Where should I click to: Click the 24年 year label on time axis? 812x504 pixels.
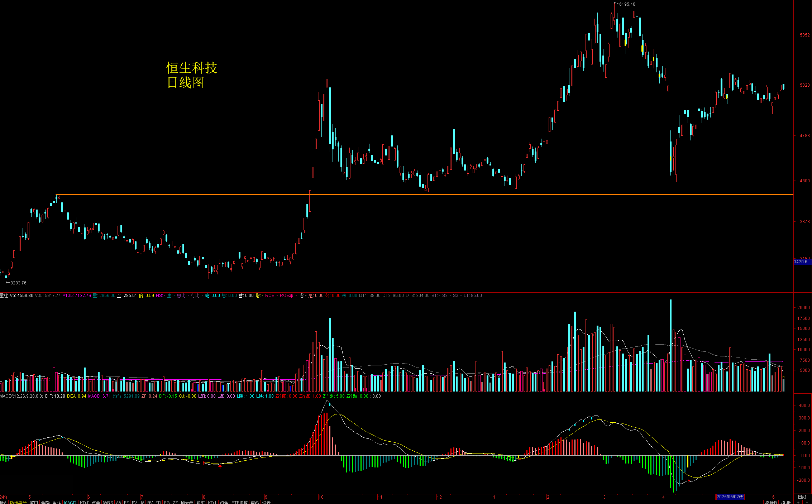[x=4, y=497]
